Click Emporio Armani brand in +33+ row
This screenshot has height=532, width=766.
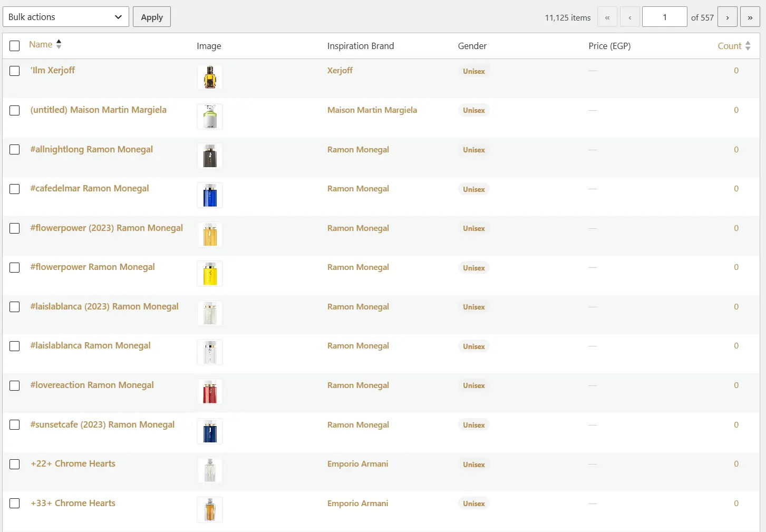point(357,503)
